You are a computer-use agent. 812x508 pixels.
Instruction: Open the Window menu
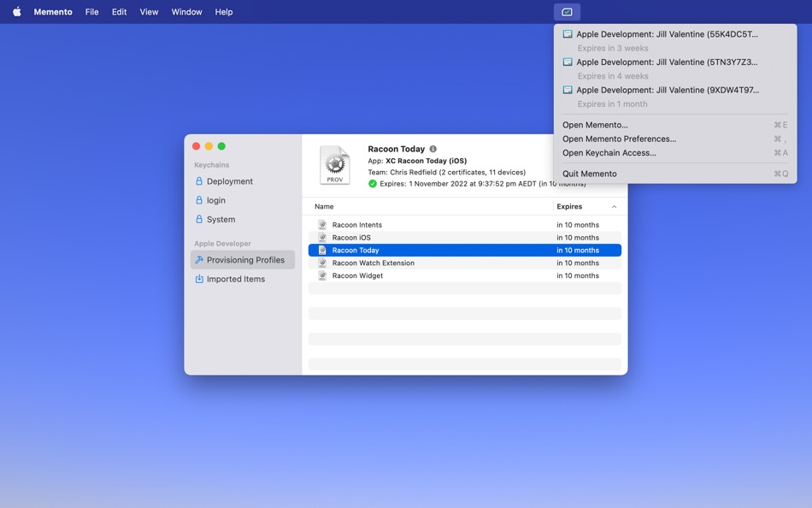tap(186, 11)
